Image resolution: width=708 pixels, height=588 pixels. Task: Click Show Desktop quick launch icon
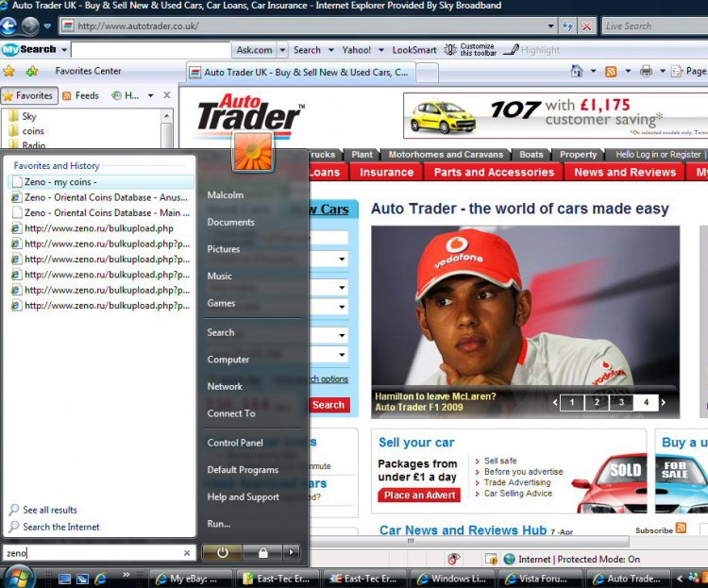point(64,579)
